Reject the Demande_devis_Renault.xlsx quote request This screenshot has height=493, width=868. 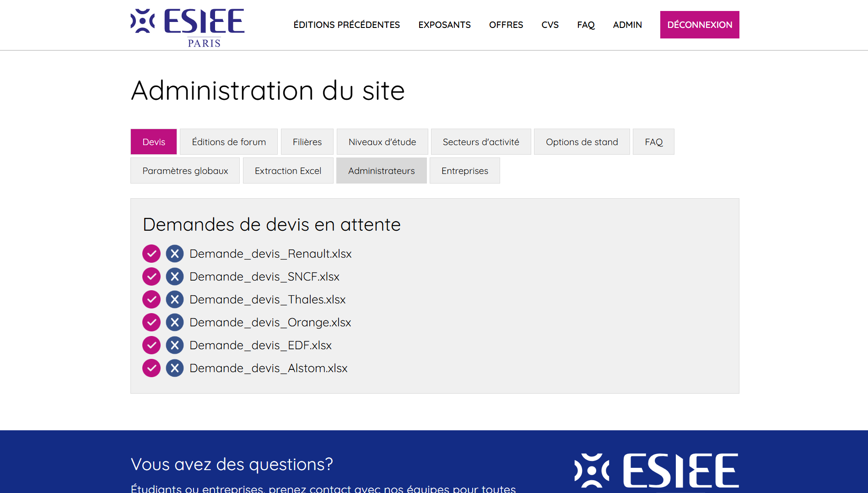click(175, 253)
